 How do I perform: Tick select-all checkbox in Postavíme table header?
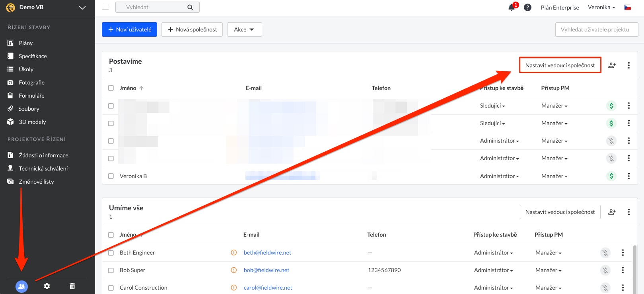(111, 88)
